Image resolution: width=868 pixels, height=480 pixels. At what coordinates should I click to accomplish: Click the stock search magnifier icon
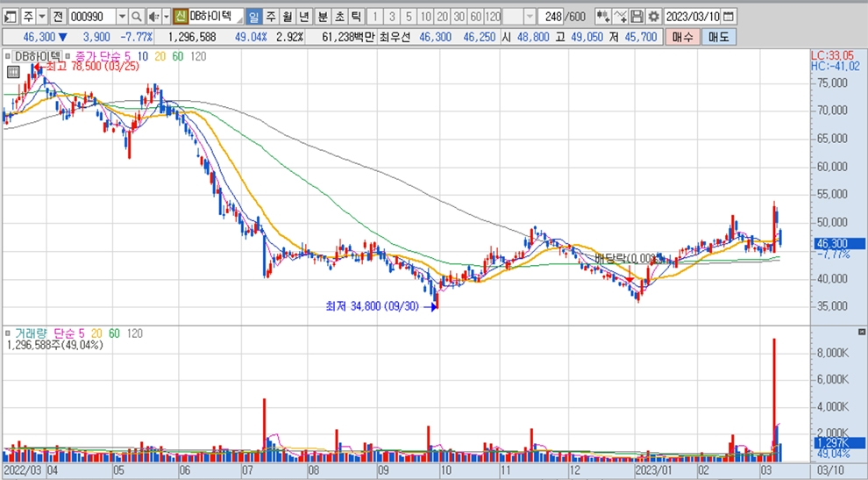pos(136,17)
